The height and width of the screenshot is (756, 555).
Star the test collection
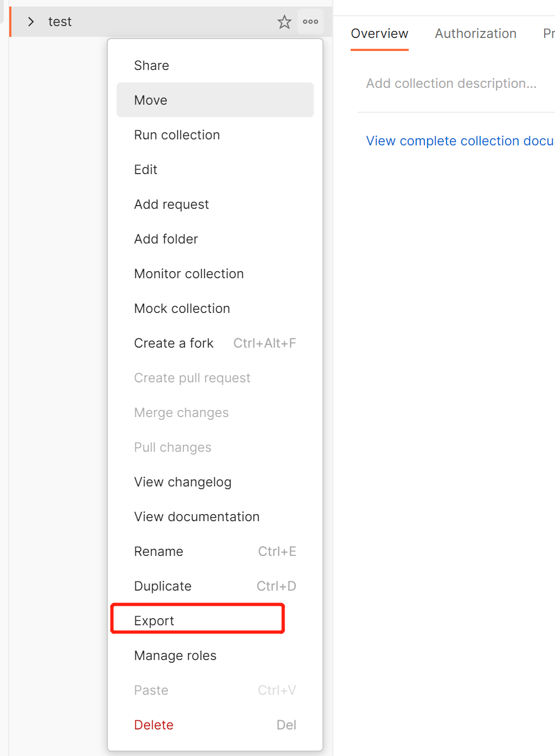point(285,22)
